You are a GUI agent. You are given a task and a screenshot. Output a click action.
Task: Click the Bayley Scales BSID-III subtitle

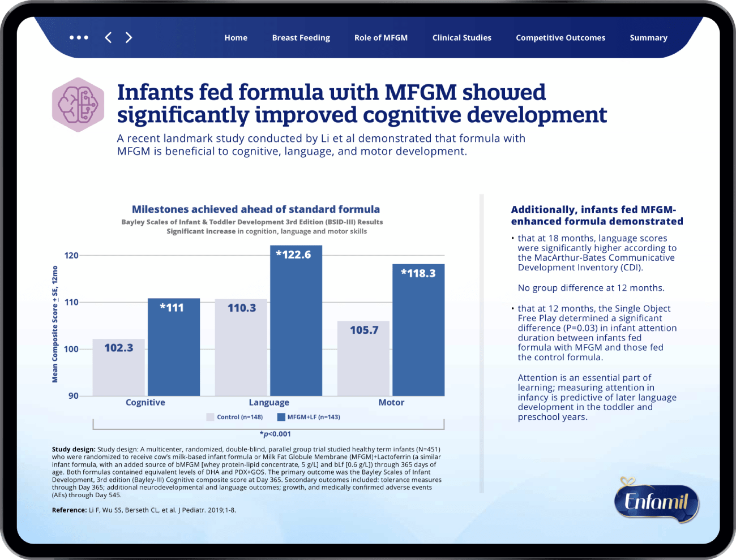coord(252,222)
